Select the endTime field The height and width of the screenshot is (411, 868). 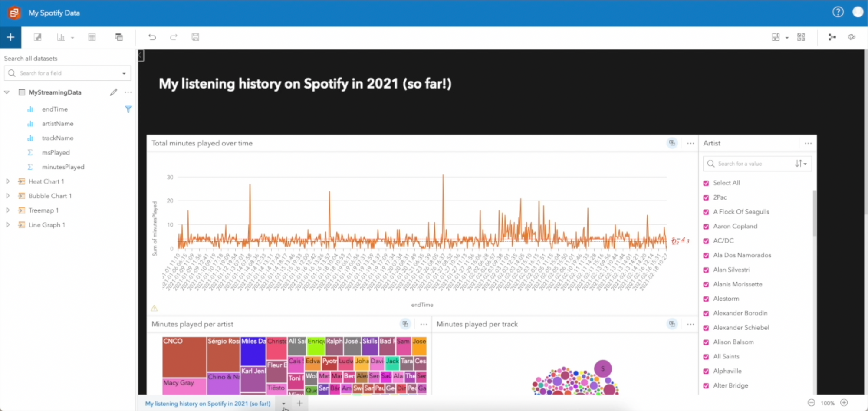tap(55, 109)
